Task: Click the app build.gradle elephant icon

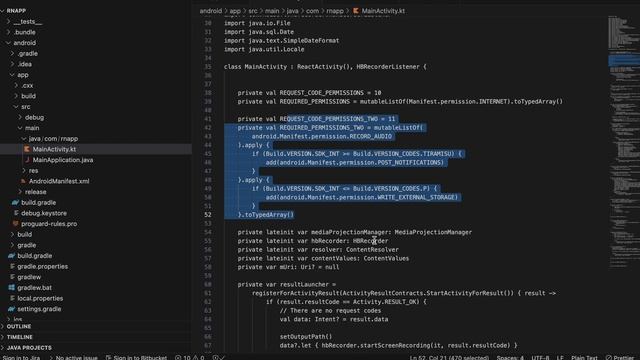Action: [16, 202]
